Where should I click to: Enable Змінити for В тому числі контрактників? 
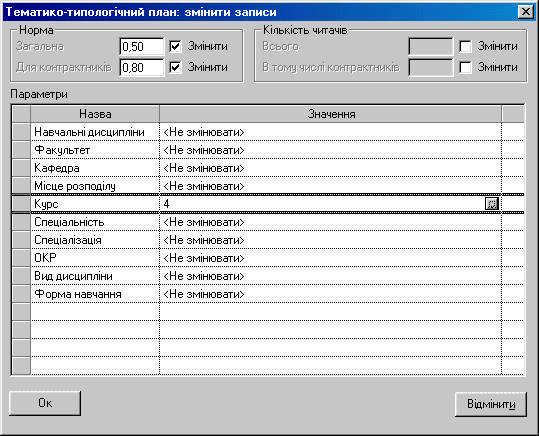pyautogui.click(x=465, y=67)
